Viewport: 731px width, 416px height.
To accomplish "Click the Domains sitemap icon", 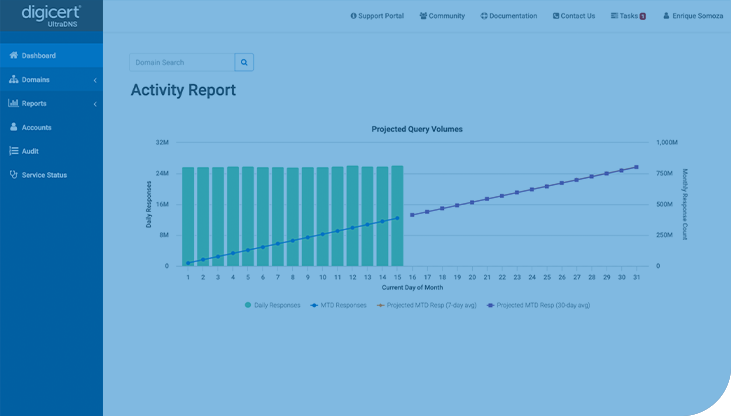I will [x=13, y=80].
